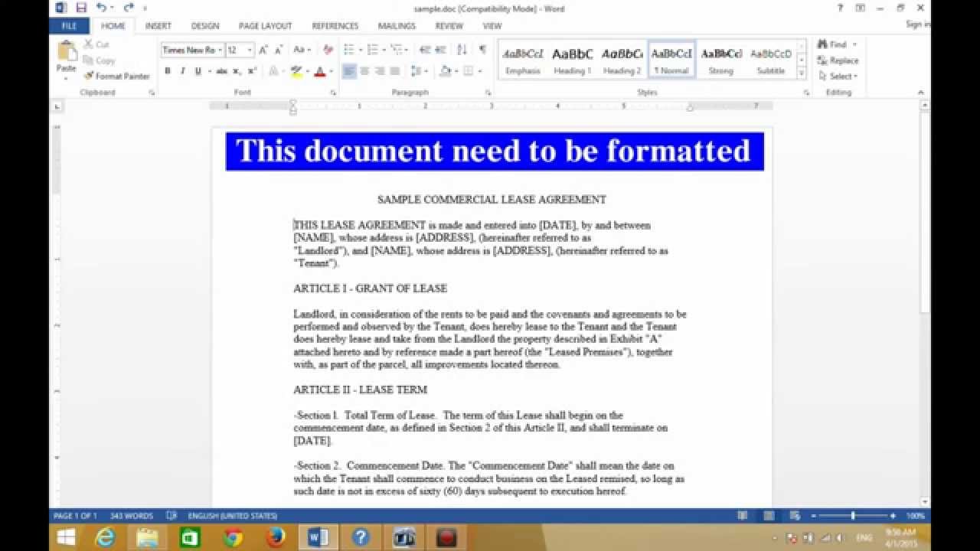Switch to the PAGE LAYOUT tab
This screenshot has height=551, width=980.
[x=265, y=25]
